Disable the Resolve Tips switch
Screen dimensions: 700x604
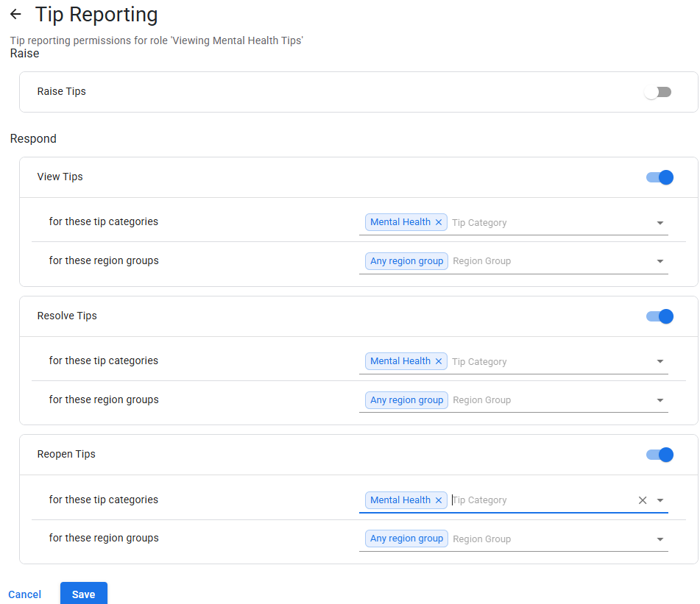click(x=660, y=316)
